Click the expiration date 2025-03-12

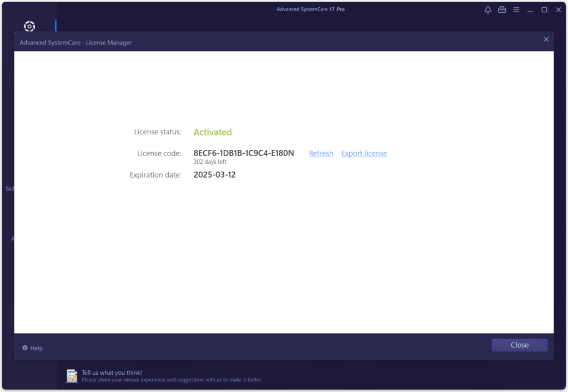214,175
